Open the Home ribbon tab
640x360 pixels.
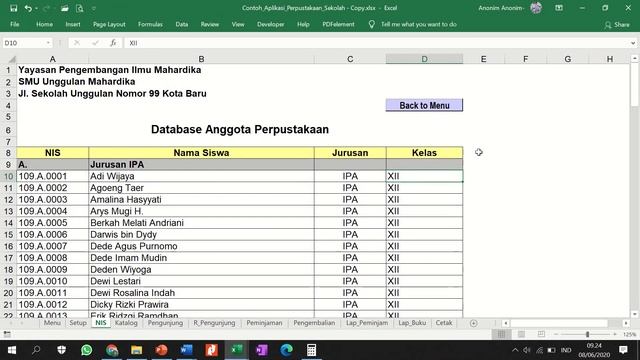coord(44,24)
